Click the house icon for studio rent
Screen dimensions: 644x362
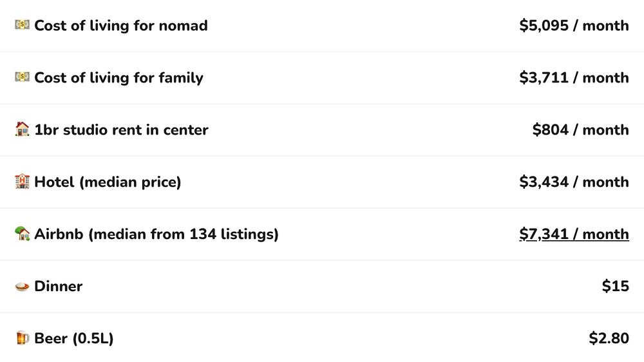point(22,130)
